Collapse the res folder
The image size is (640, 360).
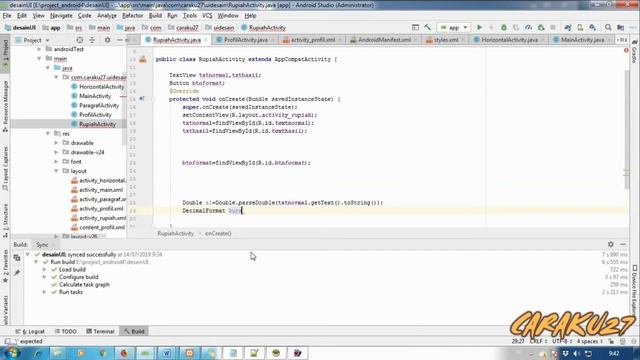pos(48,133)
